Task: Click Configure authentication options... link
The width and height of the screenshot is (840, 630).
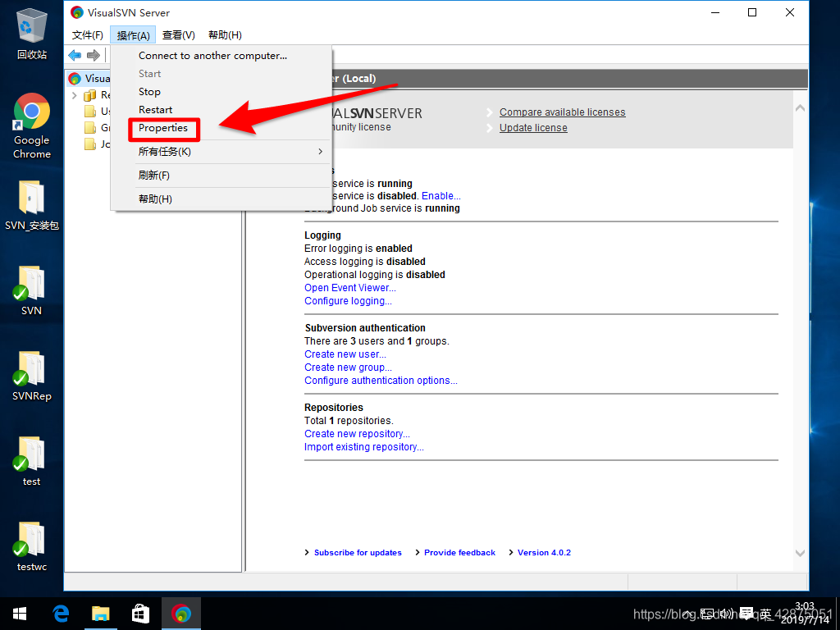Action: click(x=381, y=381)
